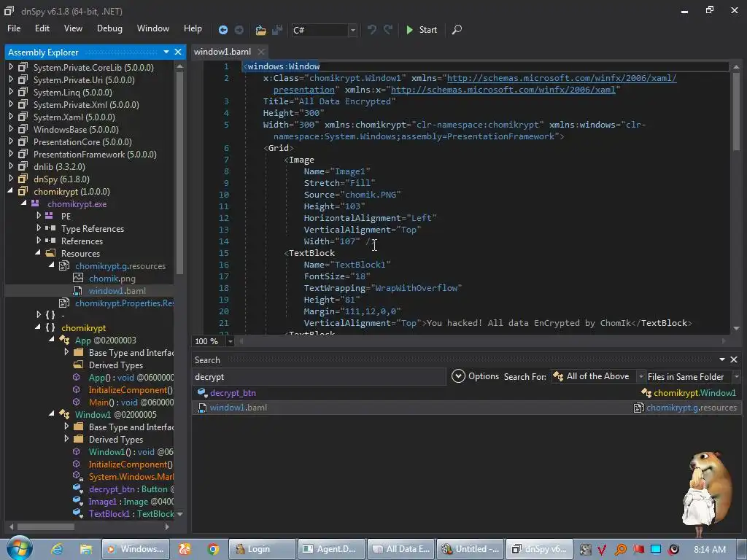Click the Redo toolbar icon
The width and height of the screenshot is (747, 560).
388,29
